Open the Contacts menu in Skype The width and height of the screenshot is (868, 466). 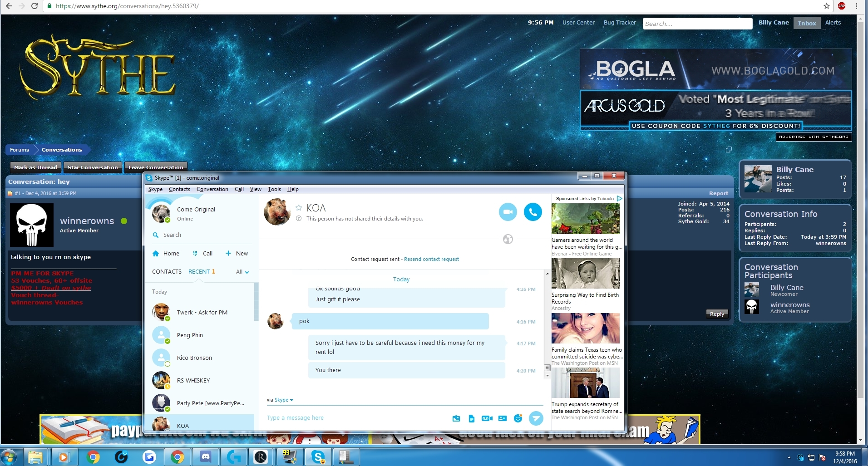[179, 189]
